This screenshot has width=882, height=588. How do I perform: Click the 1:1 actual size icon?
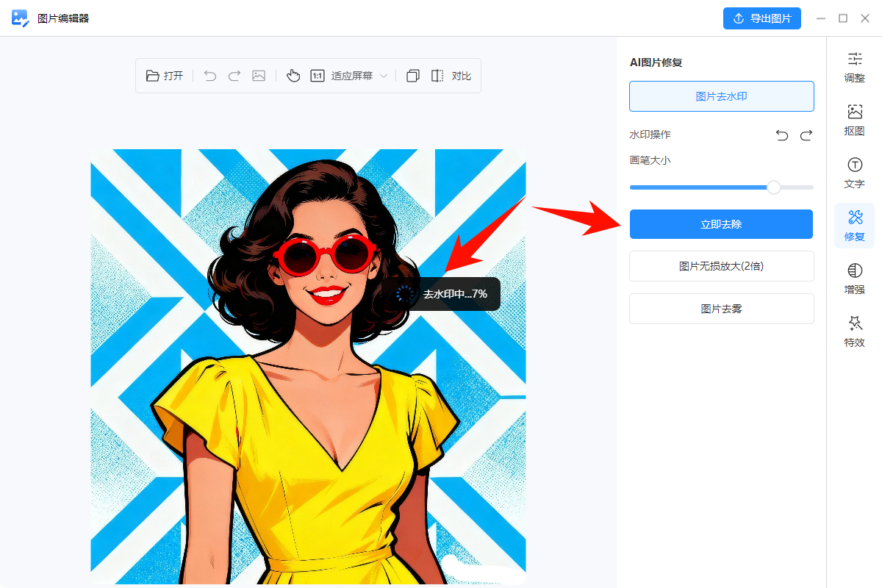[x=318, y=76]
